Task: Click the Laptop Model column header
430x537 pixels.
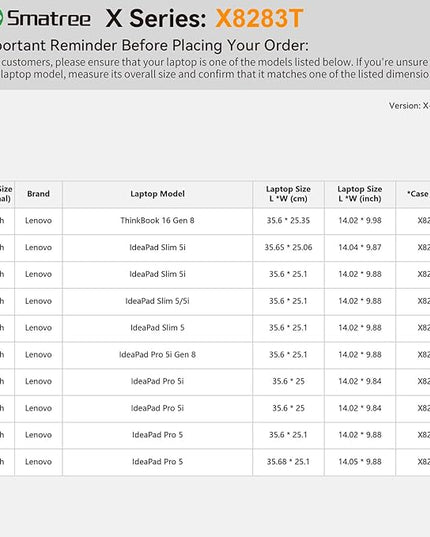Action: coord(157,194)
